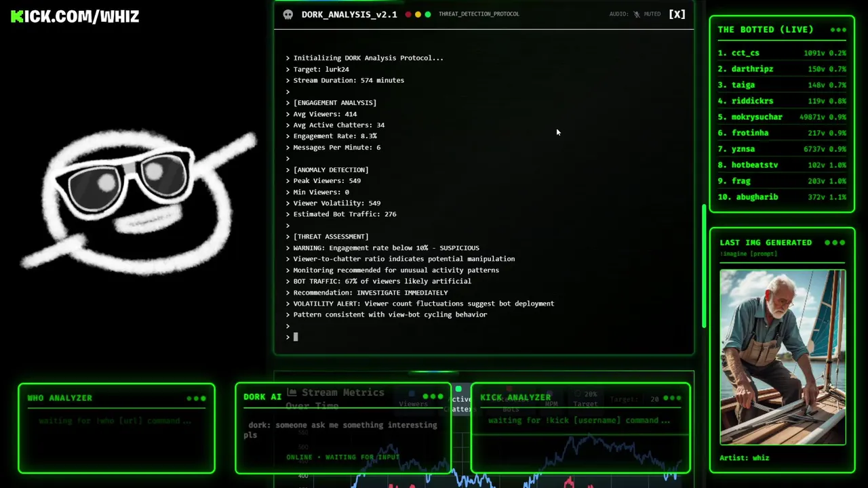
Task: Click the [THREAT ASSESSMENT] section header
Action: pyautogui.click(x=328, y=237)
